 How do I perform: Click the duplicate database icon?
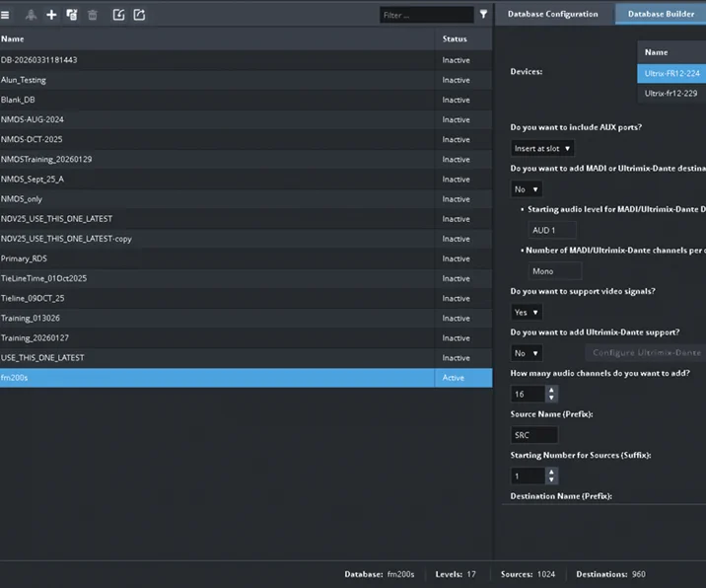pos(72,15)
